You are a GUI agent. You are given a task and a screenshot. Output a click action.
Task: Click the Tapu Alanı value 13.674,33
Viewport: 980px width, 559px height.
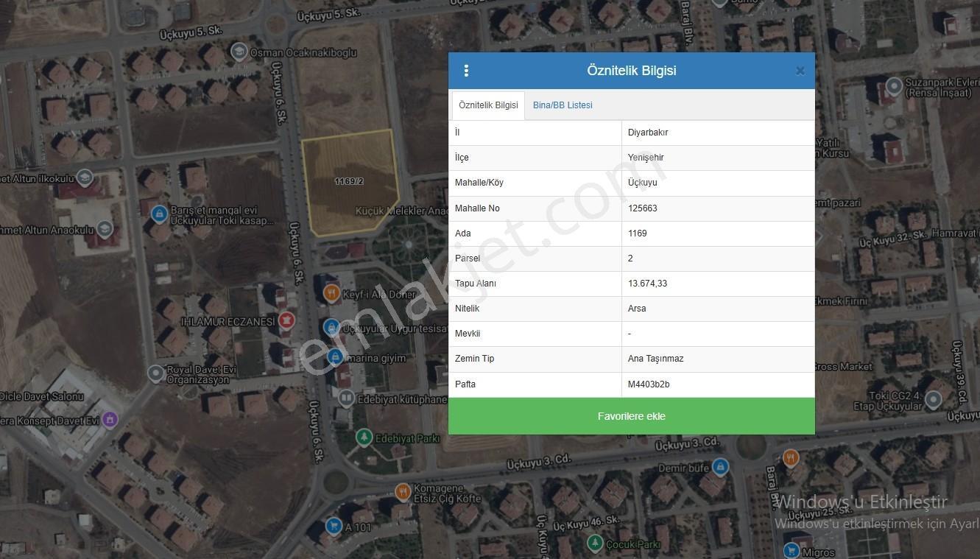647,284
